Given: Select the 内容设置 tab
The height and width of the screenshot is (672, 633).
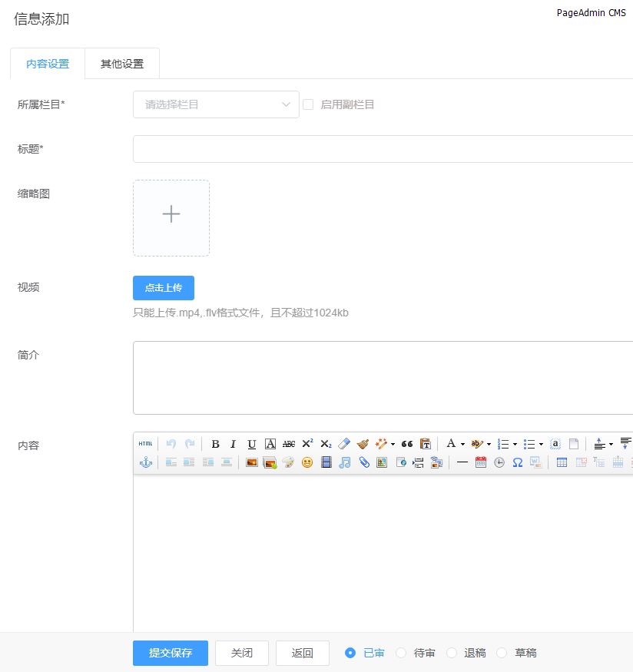Looking at the screenshot, I should click(x=48, y=64).
